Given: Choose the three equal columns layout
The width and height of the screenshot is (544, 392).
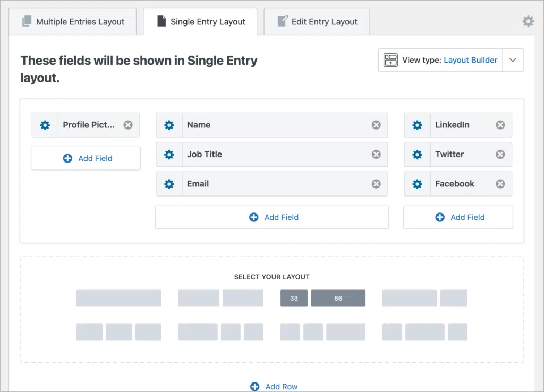Looking at the screenshot, I should point(119,333).
